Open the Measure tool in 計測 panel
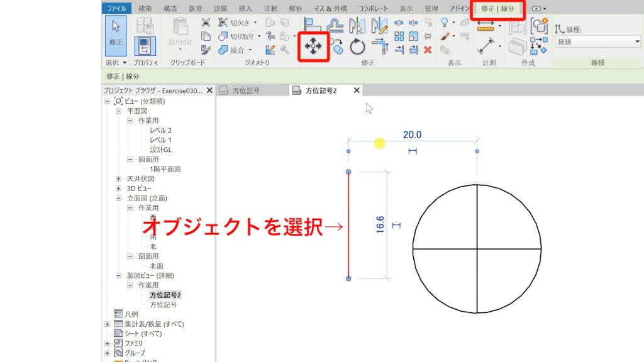The width and height of the screenshot is (644, 362). coord(485,28)
